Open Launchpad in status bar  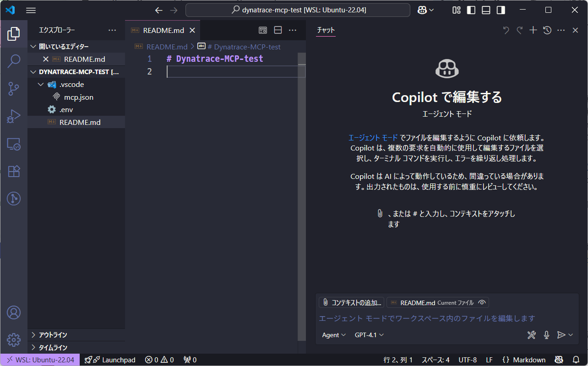point(110,360)
